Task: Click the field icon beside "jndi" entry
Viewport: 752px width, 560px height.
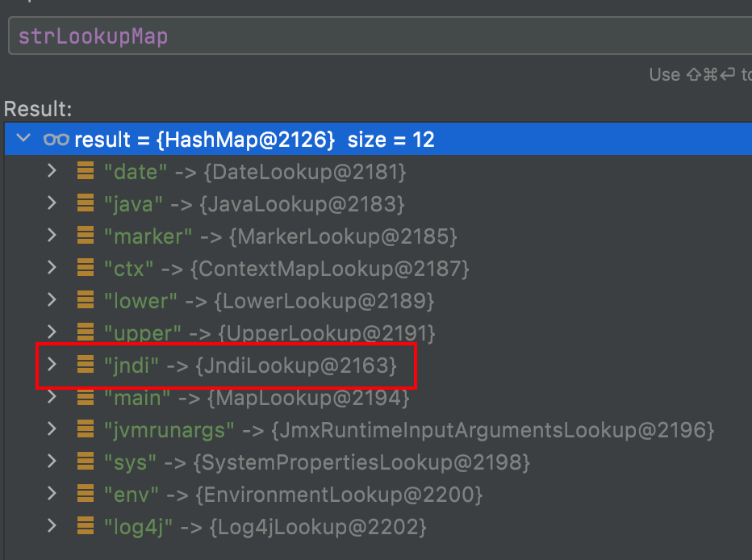Action: [x=85, y=366]
